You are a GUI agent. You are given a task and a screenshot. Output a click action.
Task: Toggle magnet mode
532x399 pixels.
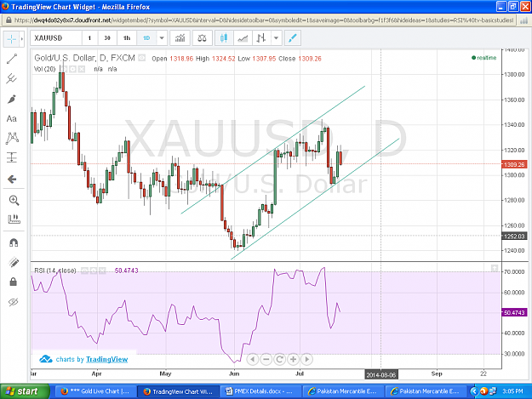pos(14,242)
